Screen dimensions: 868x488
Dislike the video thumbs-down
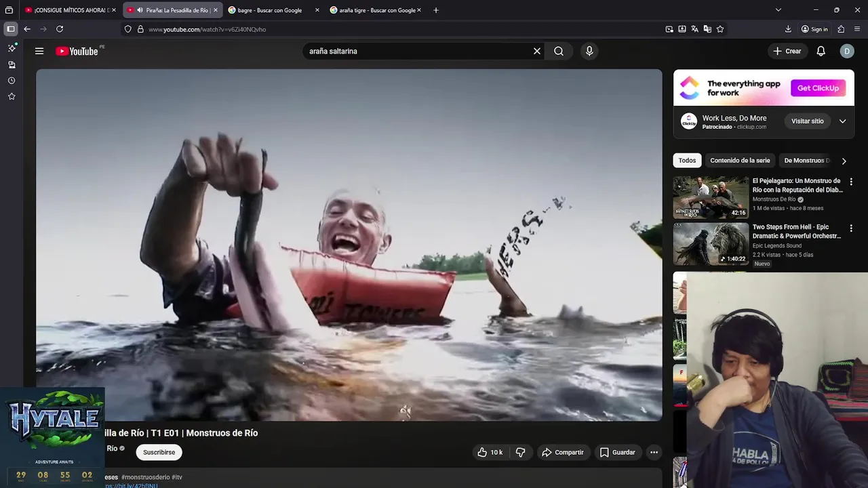coord(521,452)
